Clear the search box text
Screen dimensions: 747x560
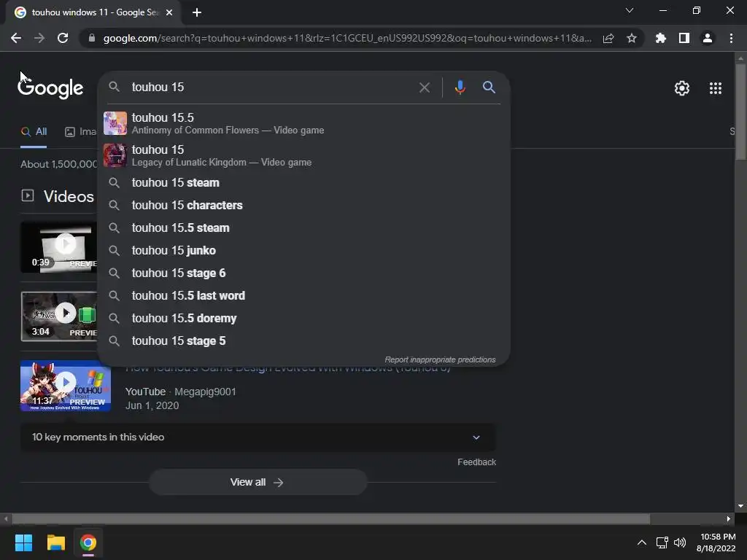[424, 87]
